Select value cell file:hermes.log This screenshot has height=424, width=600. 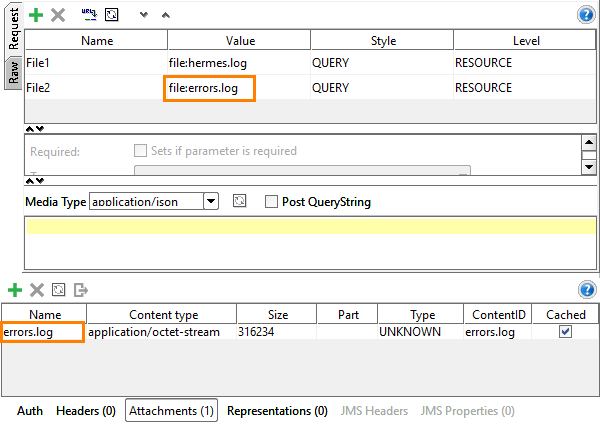[x=239, y=62]
